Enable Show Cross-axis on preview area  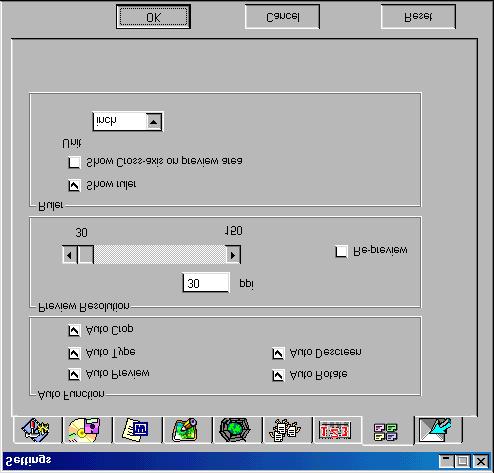[74, 163]
